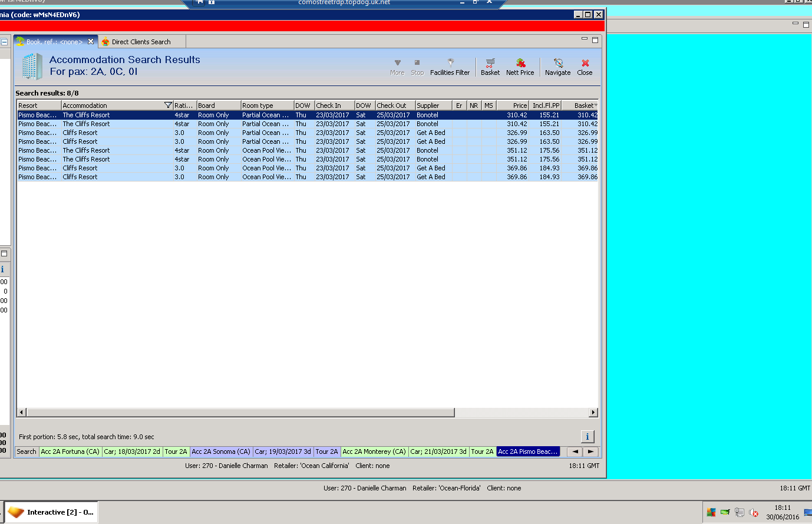Close the Book. ref. <none> tab

click(x=91, y=42)
